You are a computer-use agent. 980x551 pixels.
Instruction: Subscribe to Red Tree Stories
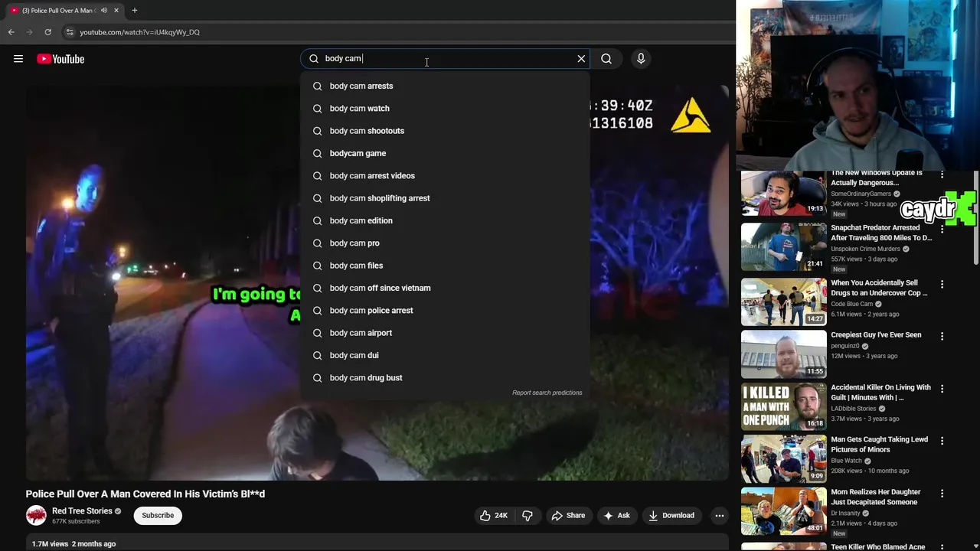[x=158, y=515]
